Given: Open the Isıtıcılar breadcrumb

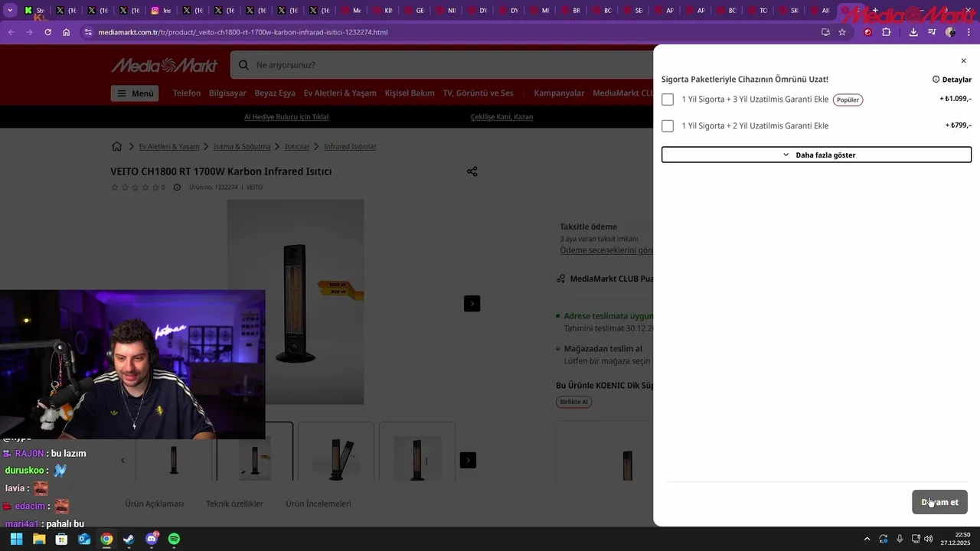Looking at the screenshot, I should click(x=297, y=146).
